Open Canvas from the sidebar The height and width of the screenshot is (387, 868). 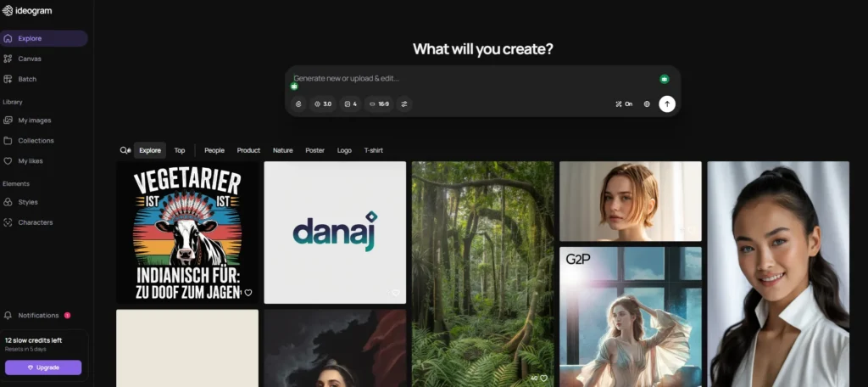pos(30,59)
